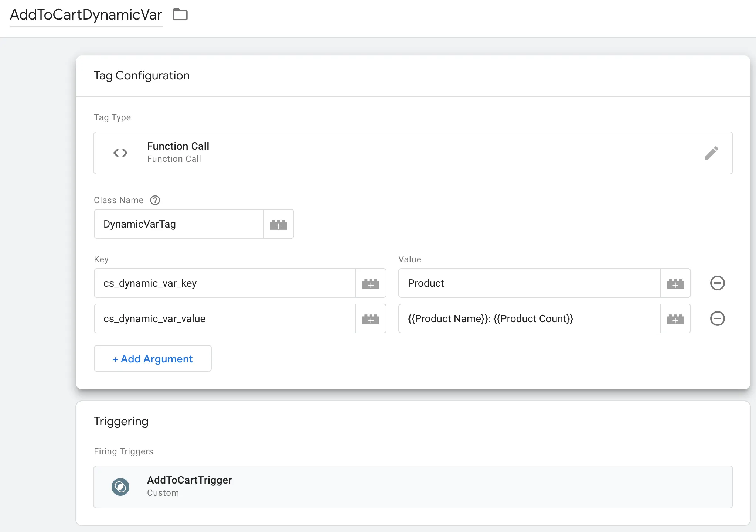Remove the cs_dynamic_var_value argument row
The height and width of the screenshot is (532, 756).
coord(717,319)
